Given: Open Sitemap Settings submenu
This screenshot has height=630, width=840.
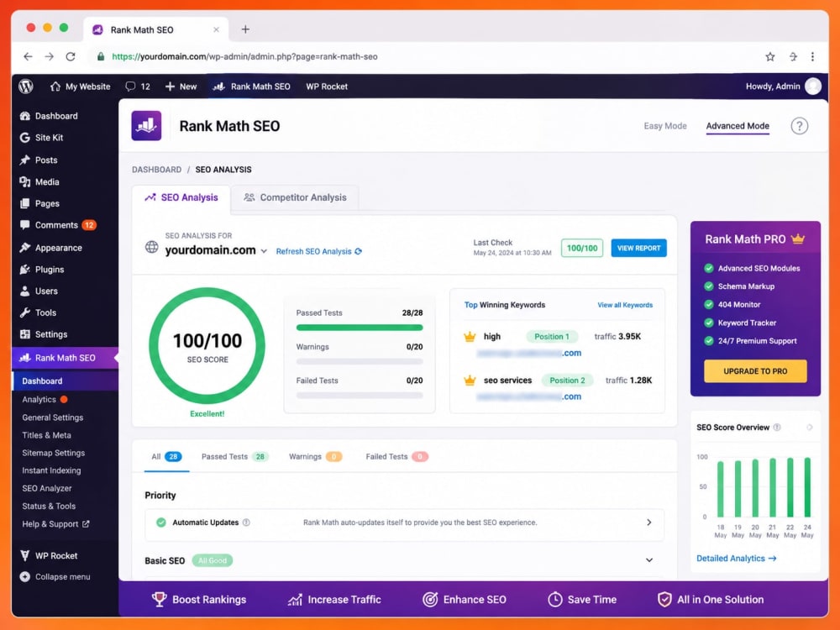Looking at the screenshot, I should pyautogui.click(x=54, y=453).
